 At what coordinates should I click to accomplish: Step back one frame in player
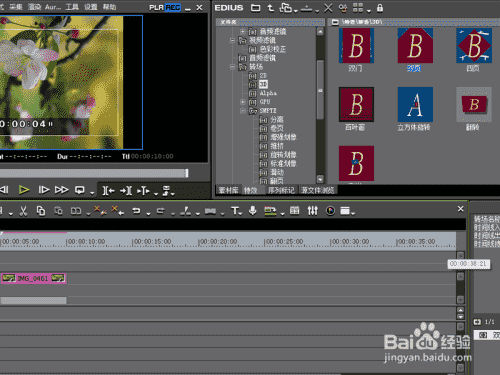(x=4, y=190)
